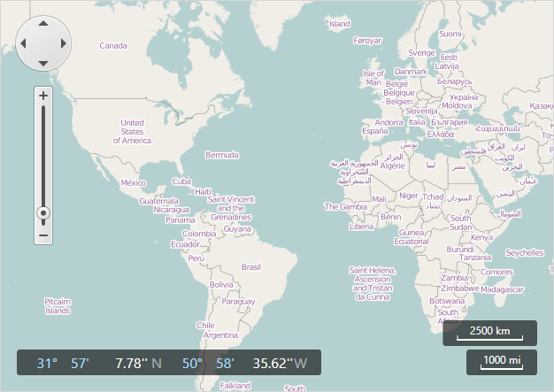Image resolution: width=554 pixels, height=392 pixels.
Task: Click the Cuba label
Action: [181, 181]
